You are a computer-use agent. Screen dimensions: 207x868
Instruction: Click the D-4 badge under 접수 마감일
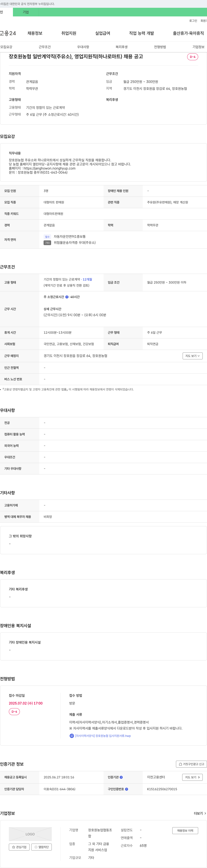pyautogui.click(x=14, y=712)
